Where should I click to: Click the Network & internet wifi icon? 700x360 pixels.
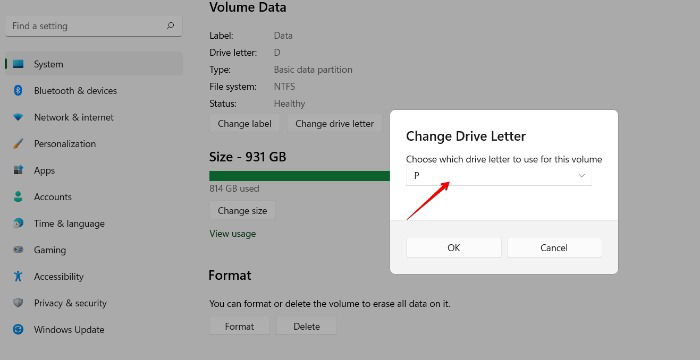18,117
